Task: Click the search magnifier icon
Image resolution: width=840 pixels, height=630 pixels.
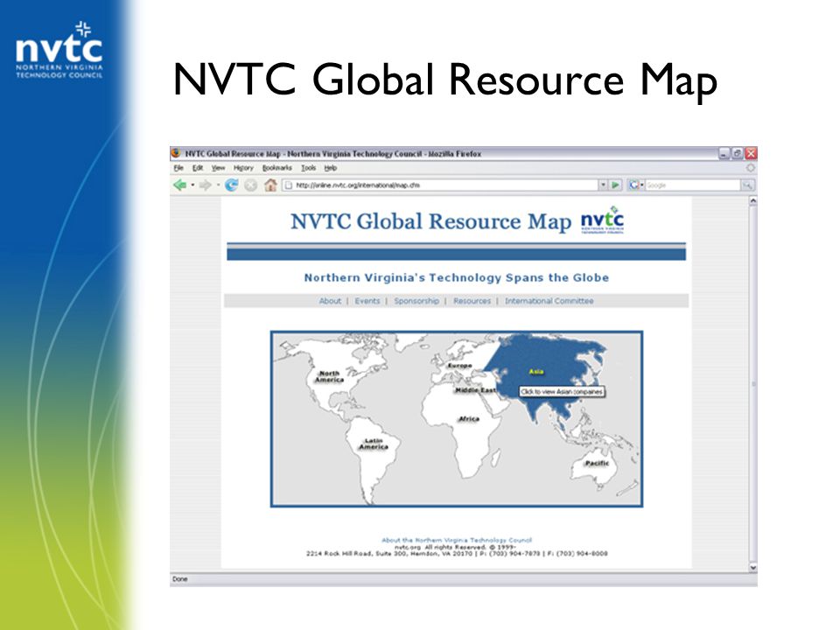Action: [x=747, y=185]
